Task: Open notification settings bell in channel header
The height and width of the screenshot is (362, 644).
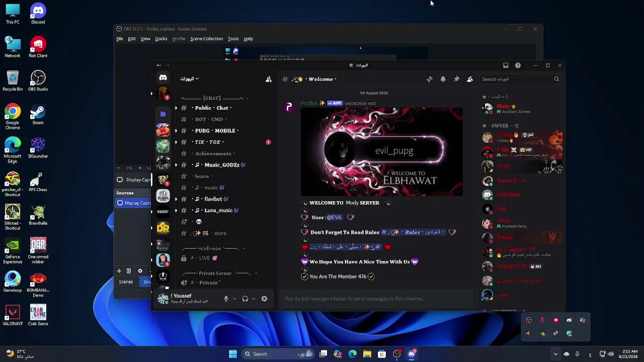Action: coord(443,79)
